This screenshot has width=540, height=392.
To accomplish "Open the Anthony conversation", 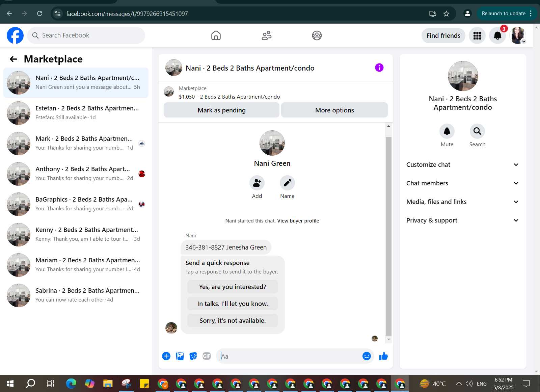I will (76, 174).
